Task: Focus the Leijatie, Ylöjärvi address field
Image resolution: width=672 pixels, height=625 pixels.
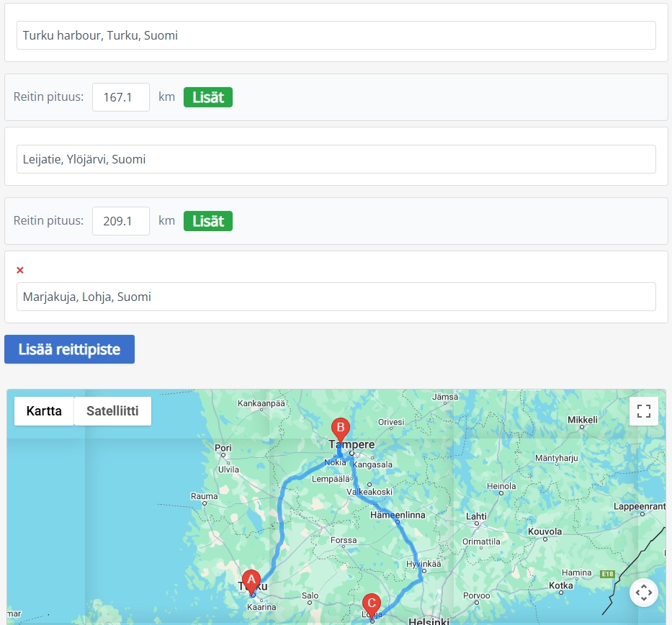Action: click(336, 159)
